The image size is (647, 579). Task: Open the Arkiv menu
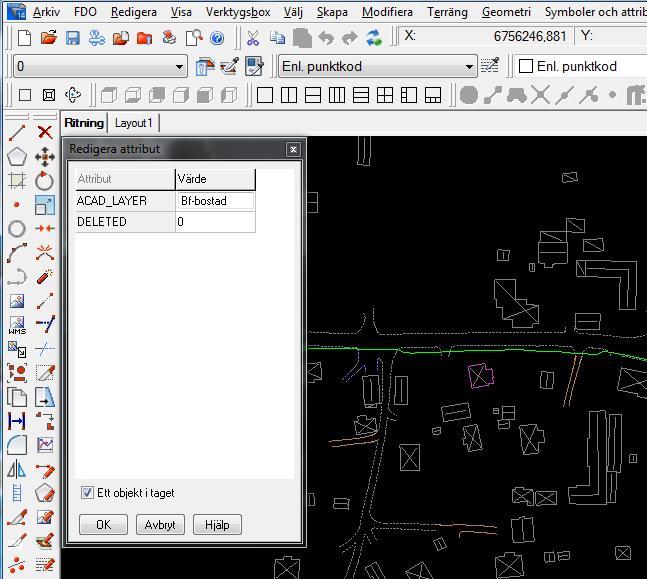coord(46,12)
